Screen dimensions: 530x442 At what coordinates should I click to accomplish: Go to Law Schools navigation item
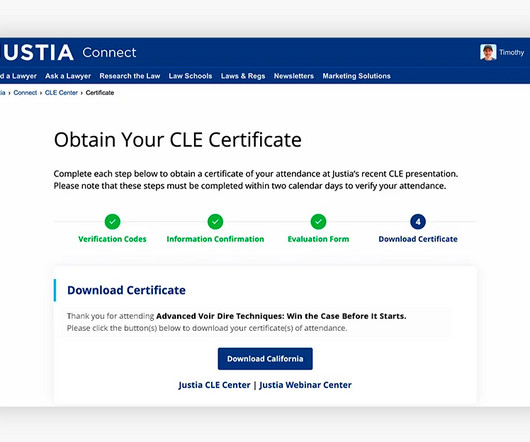pos(190,76)
